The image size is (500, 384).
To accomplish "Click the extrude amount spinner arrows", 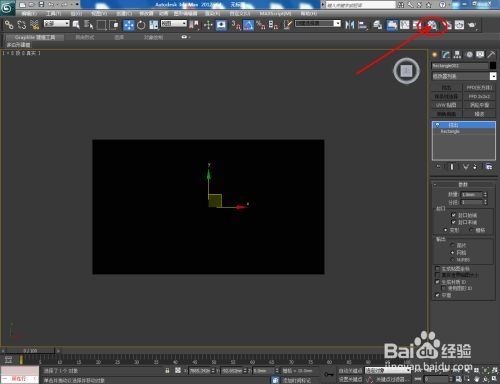I will click(x=485, y=194).
